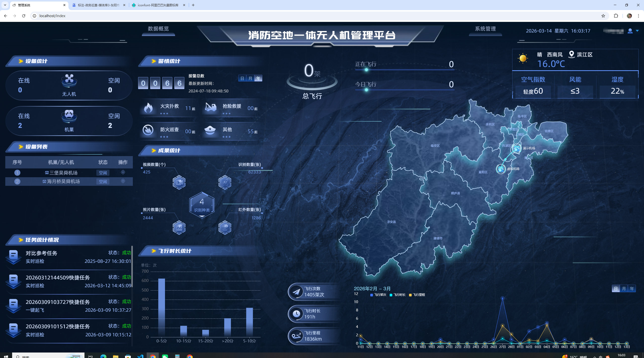Screen dimensions: 644x358
Task: Toggle the 飞行架次 legend series
Action: pyautogui.click(x=378, y=295)
